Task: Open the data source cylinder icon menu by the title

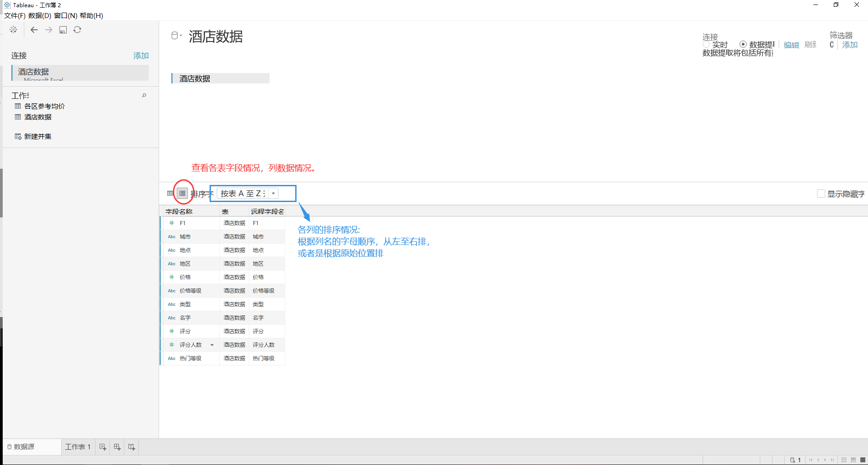Action: [x=176, y=36]
